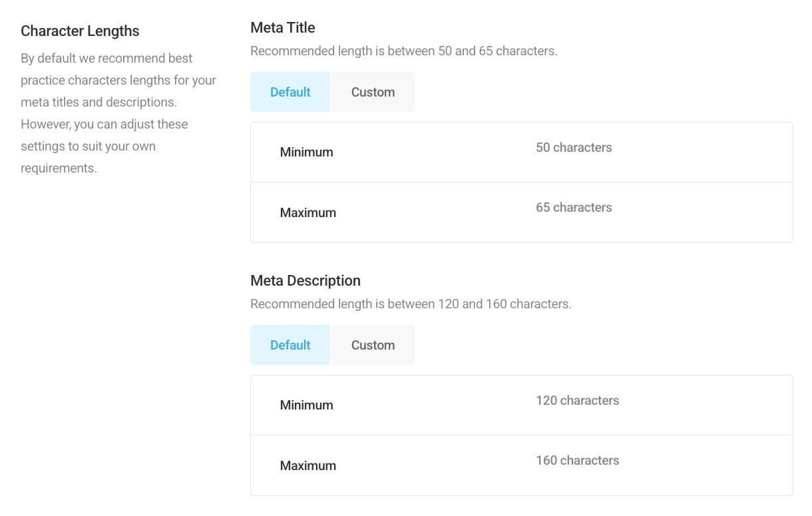This screenshot has width=812, height=516.
Task: Click the 65 characters value
Action: 574,207
